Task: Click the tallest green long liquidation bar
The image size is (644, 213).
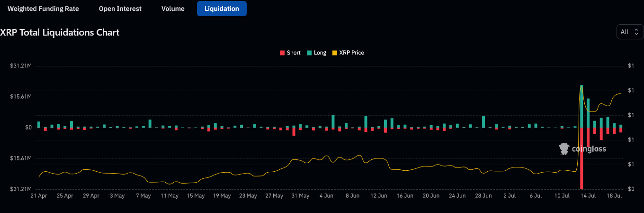Action: [x=581, y=106]
